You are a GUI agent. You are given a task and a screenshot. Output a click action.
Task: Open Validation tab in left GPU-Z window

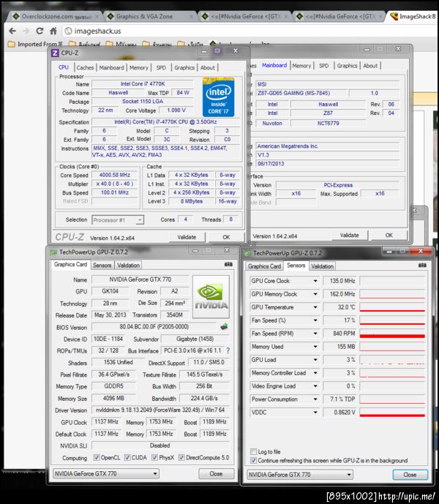[128, 266]
